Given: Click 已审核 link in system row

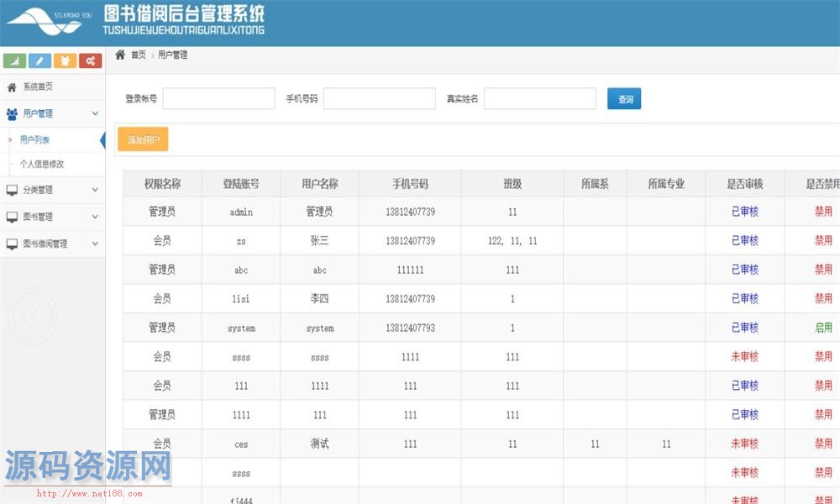Looking at the screenshot, I should pos(744,328).
